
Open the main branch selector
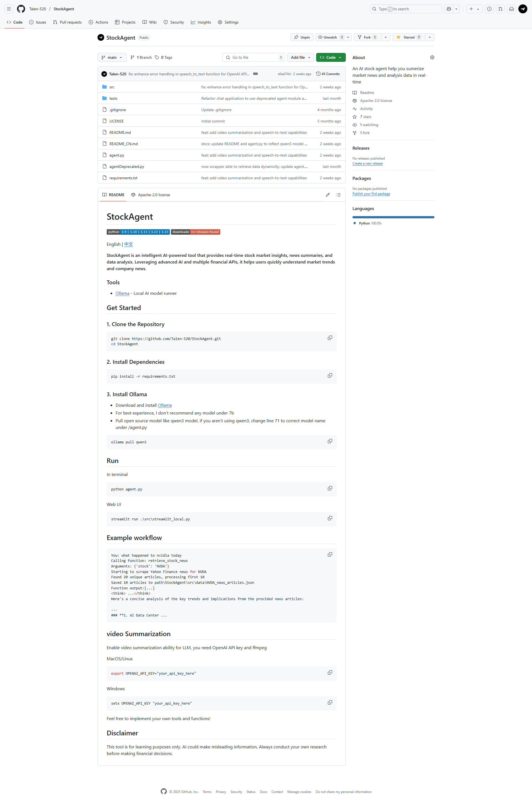click(x=112, y=57)
